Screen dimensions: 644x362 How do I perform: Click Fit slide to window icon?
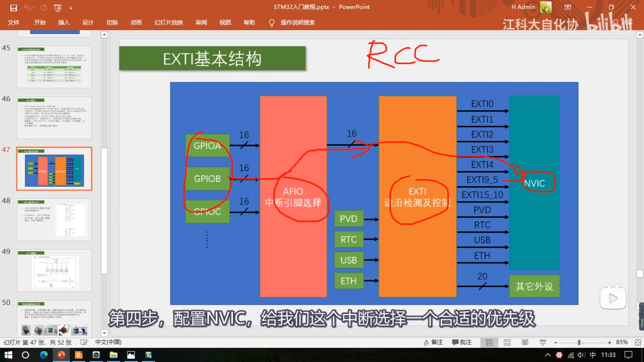coord(638,342)
